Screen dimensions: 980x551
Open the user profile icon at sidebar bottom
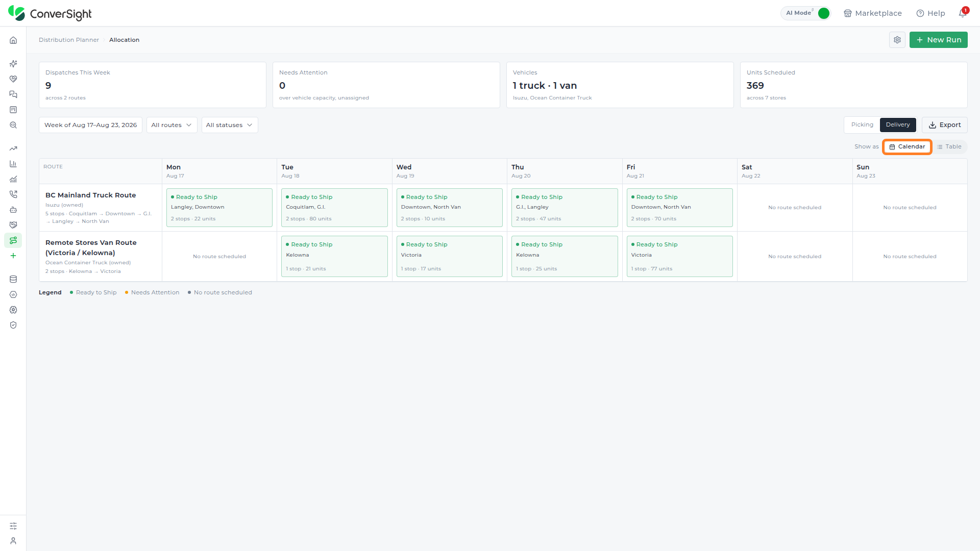tap(13, 541)
